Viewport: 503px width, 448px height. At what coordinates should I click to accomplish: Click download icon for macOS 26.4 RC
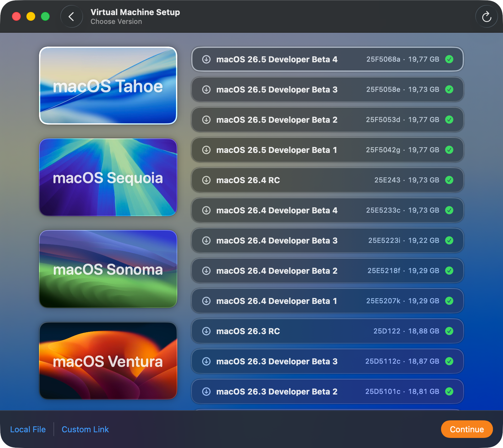[x=206, y=180]
